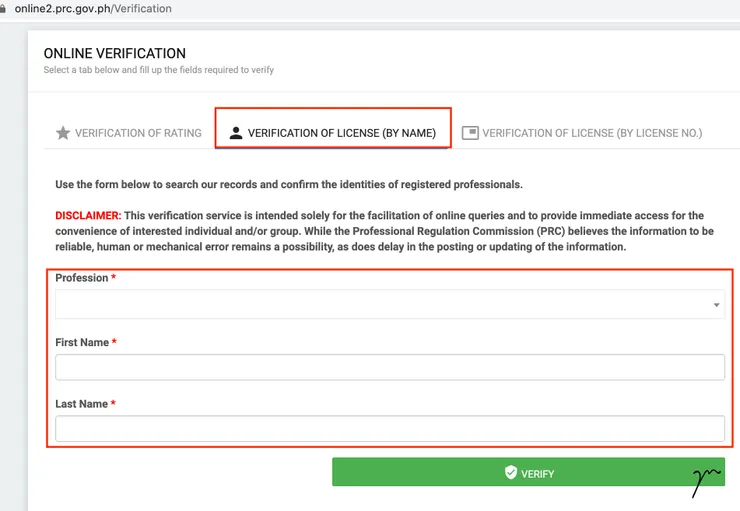Screen dimensions: 740x511
Task: Click the Profession field label
Action: point(81,278)
